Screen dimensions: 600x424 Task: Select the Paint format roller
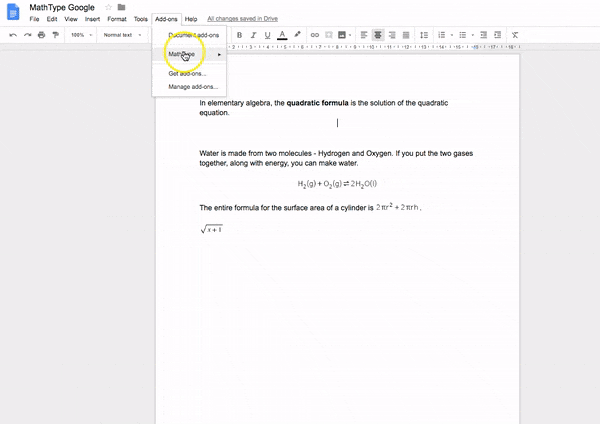pyautogui.click(x=55, y=35)
